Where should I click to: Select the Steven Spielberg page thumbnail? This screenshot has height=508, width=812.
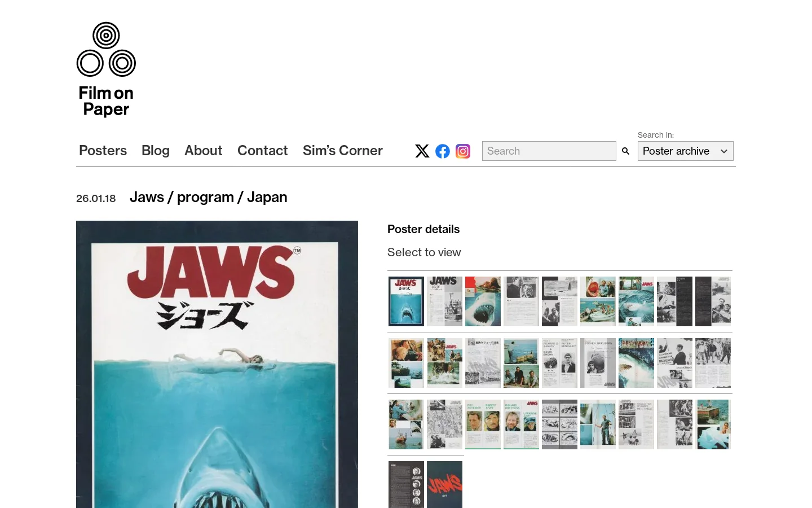(598, 363)
